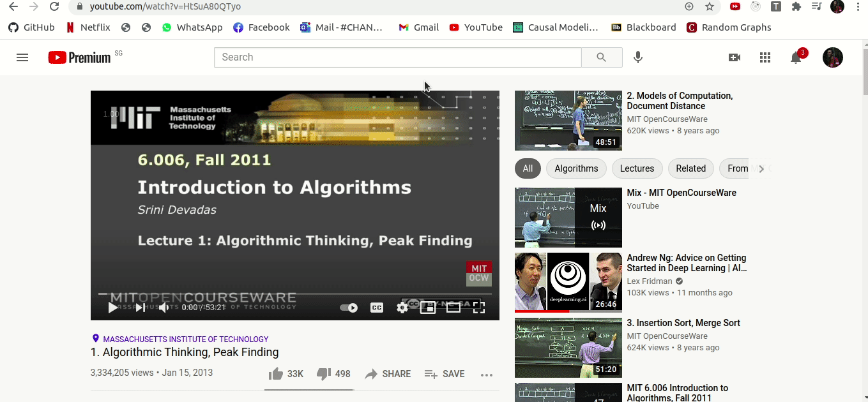Open more actions three-dot menu below video
Screen dimensions: 868x402
[x=487, y=375]
